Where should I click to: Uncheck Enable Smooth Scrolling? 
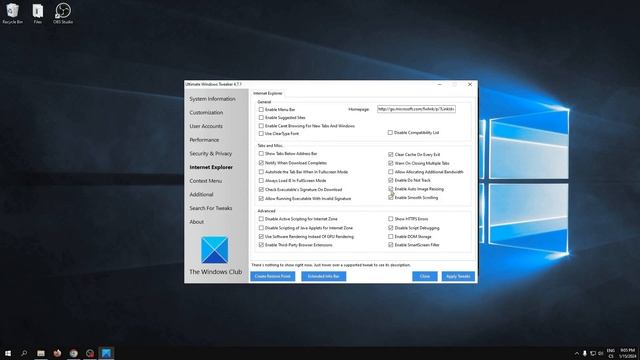point(391,198)
